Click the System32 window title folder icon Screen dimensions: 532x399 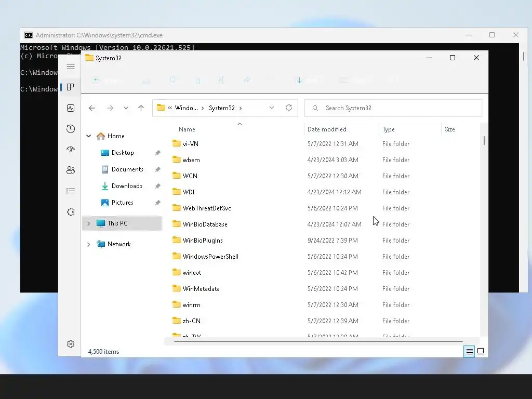(89, 58)
